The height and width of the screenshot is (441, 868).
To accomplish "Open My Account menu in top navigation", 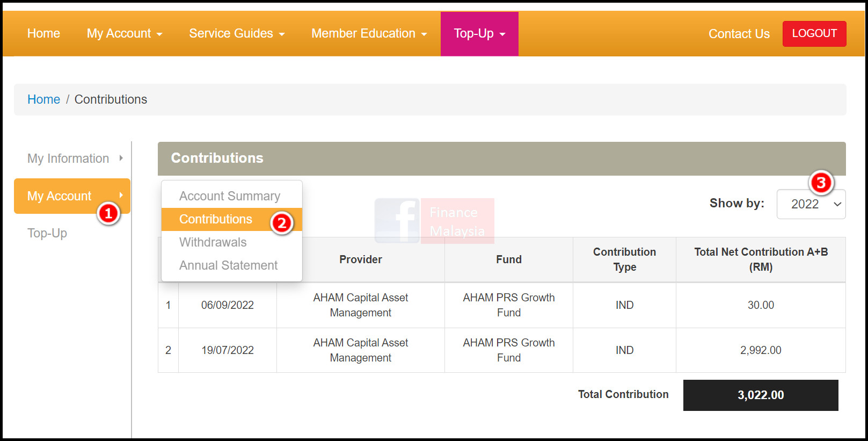I will coord(125,33).
